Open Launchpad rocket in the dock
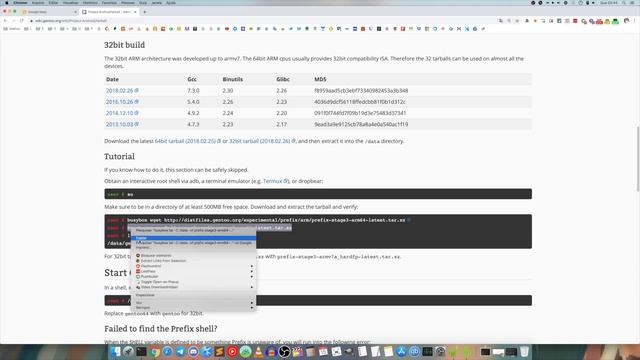This screenshot has width=640, height=360. pyautogui.click(x=128, y=351)
